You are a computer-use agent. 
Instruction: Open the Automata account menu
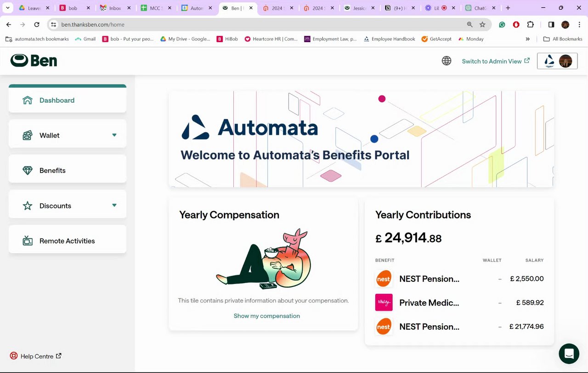click(x=557, y=61)
